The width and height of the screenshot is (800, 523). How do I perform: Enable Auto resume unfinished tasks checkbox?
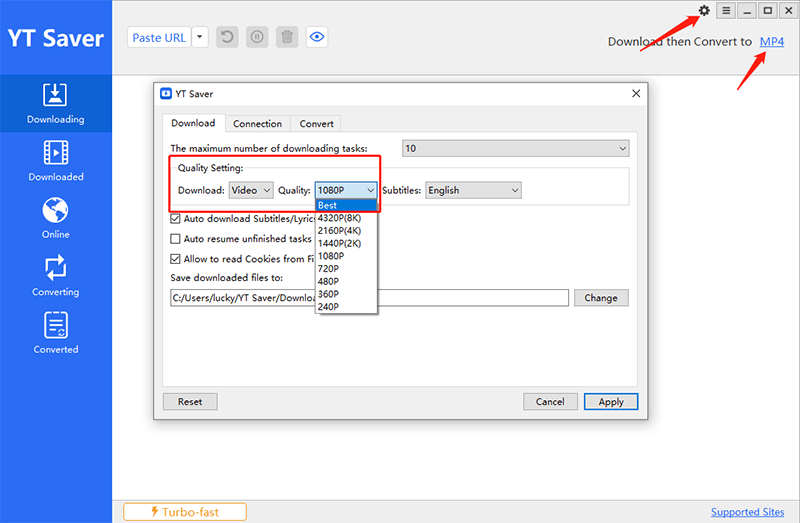tap(175, 239)
